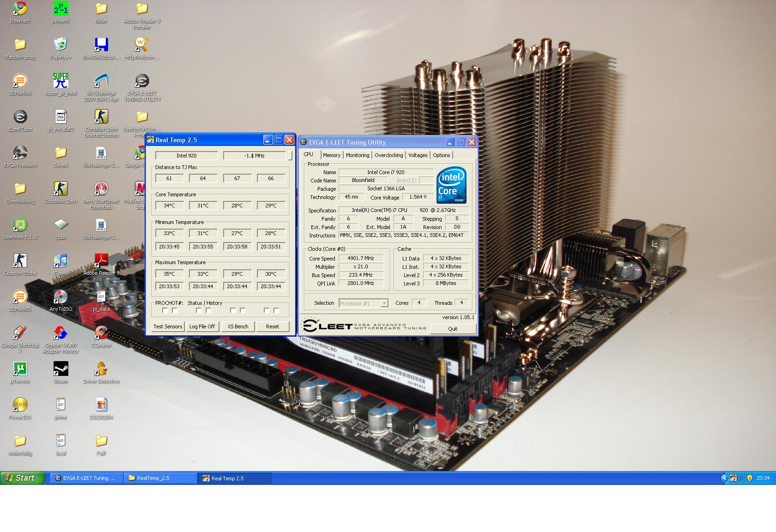The image size is (776, 532).
Task: Tick the third PROCHOT# checkbox from the left
Action: [x=199, y=311]
